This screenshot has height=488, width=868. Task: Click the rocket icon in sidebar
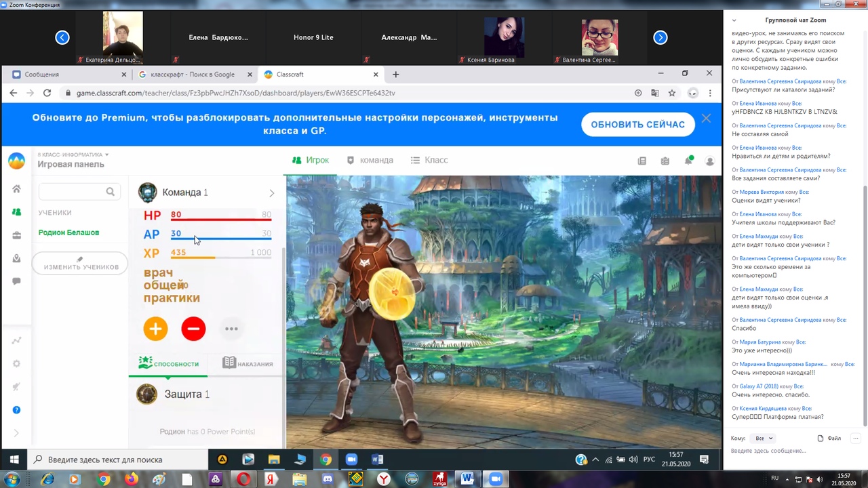coord(16,386)
